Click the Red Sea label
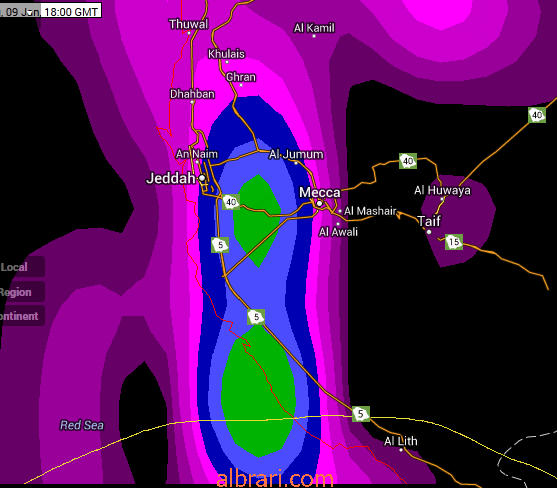 click(x=82, y=425)
